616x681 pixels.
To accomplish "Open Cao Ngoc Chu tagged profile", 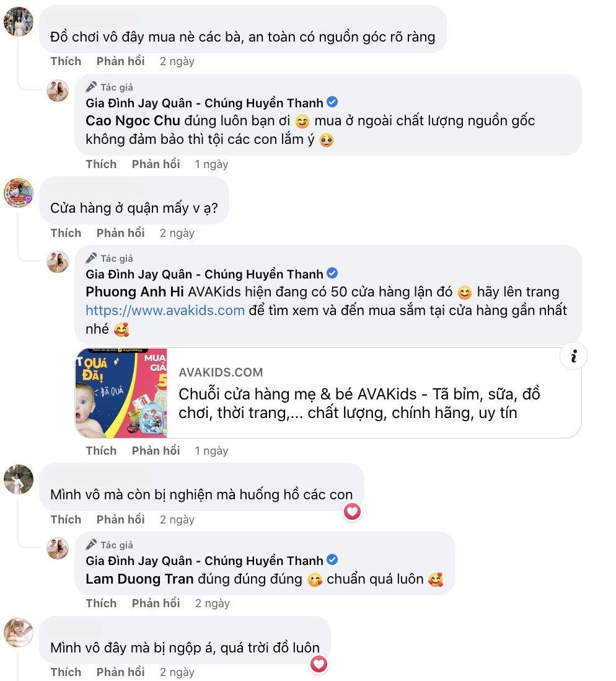I will point(133,121).
